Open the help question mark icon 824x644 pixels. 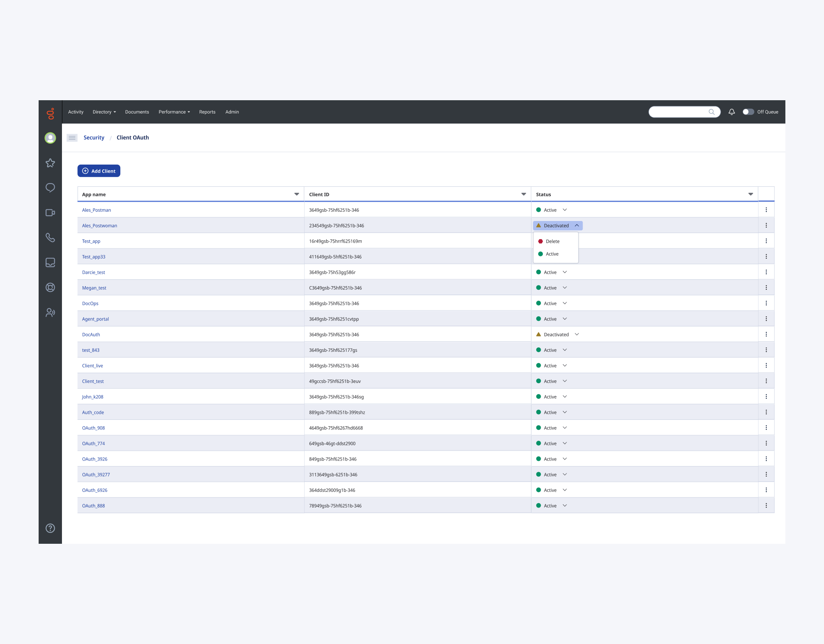(x=50, y=528)
